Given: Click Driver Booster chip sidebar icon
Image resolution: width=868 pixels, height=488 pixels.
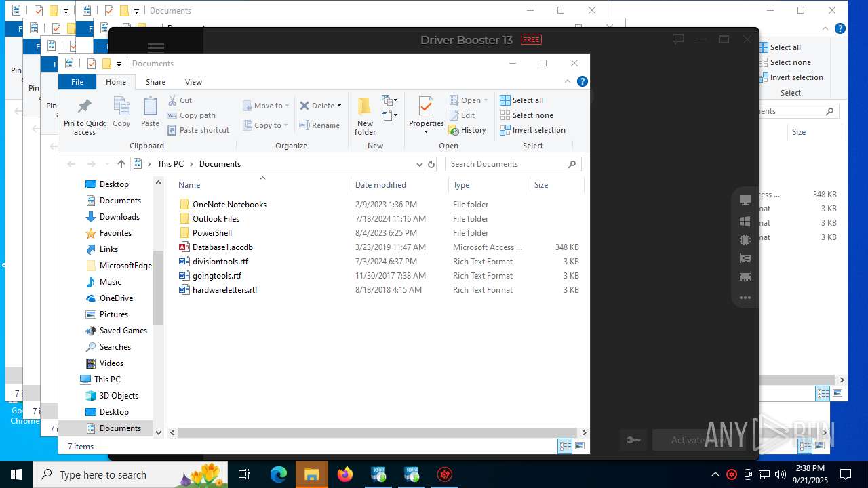Looking at the screenshot, I should pos(745,240).
